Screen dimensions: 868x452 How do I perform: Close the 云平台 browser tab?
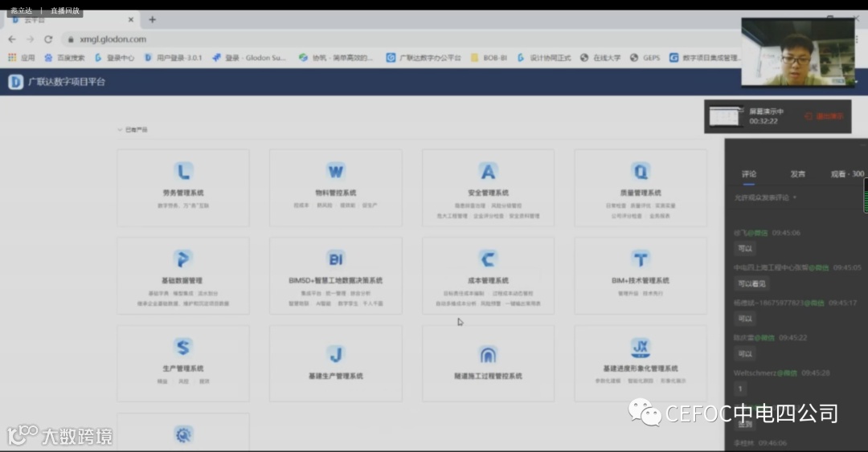click(x=131, y=19)
